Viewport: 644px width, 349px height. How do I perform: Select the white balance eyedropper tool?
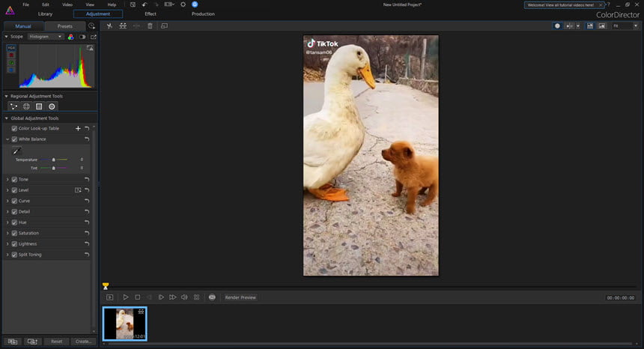click(16, 151)
